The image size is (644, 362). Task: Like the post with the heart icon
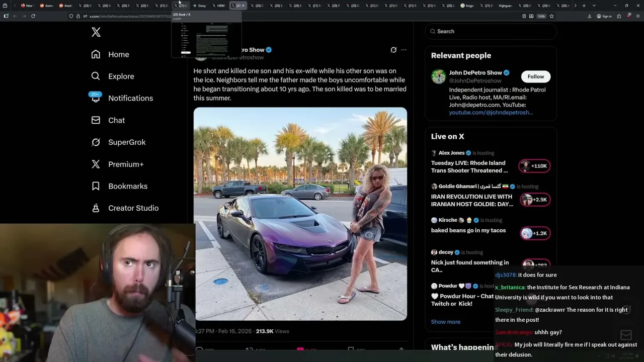coord(300,349)
